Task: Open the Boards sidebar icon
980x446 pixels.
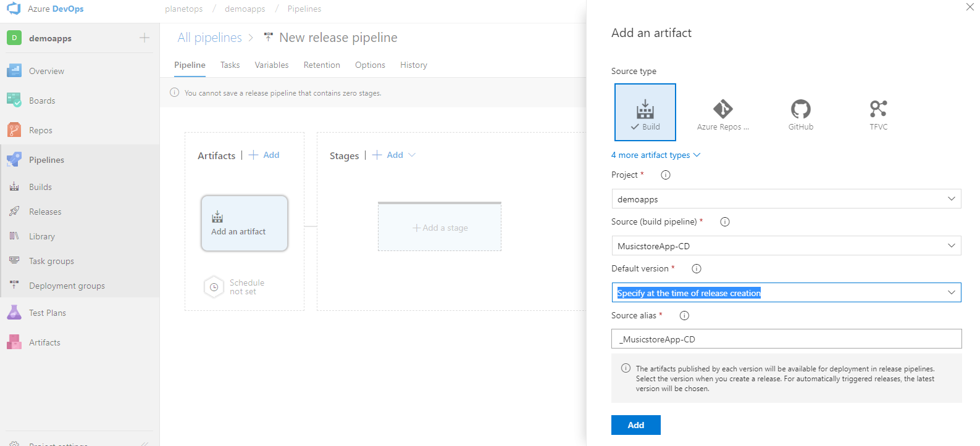Action: (x=14, y=101)
